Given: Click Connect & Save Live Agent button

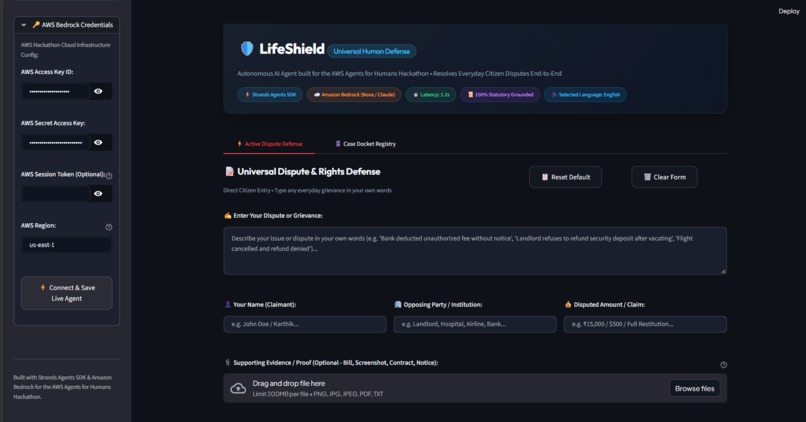Looking at the screenshot, I should [66, 293].
